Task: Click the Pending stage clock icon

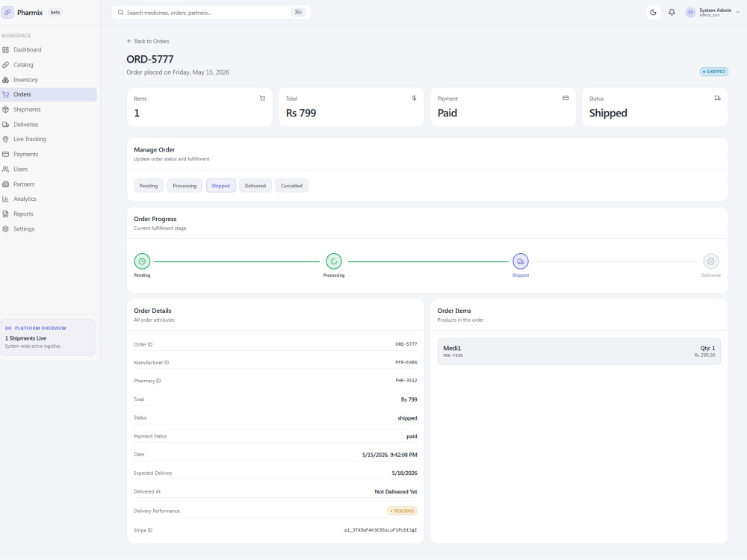Action: (x=142, y=261)
